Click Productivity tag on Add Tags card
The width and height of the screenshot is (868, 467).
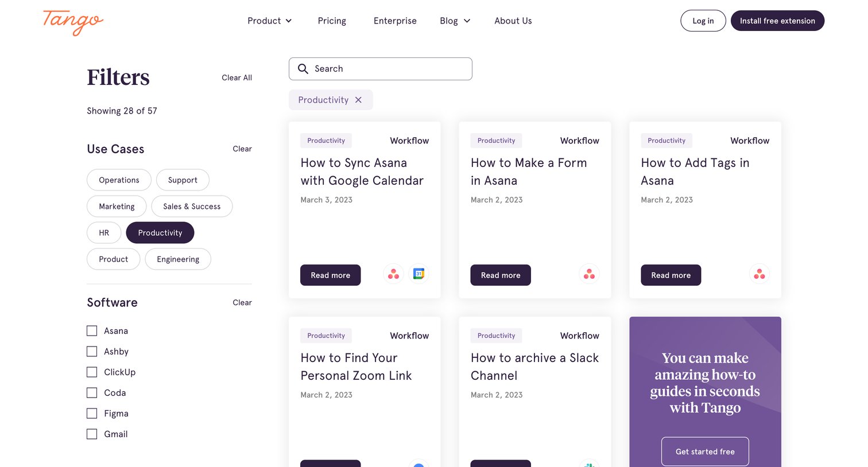point(666,141)
